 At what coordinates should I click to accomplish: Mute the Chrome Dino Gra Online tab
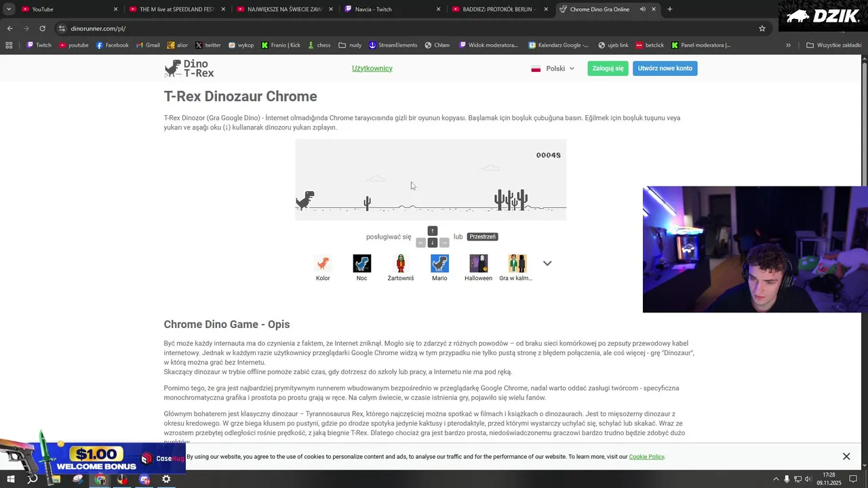pos(642,9)
